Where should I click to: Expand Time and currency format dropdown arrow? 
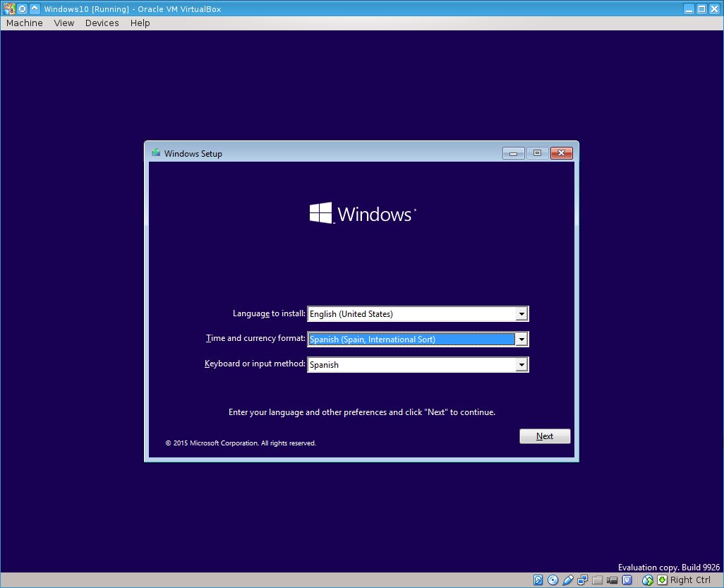(521, 340)
